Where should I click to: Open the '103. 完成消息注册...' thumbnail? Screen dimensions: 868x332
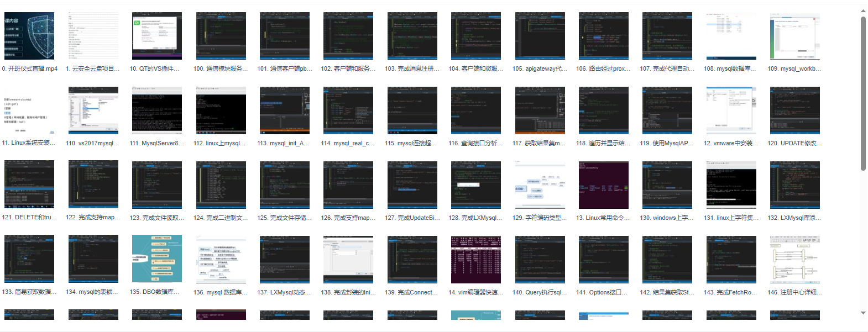tap(412, 36)
